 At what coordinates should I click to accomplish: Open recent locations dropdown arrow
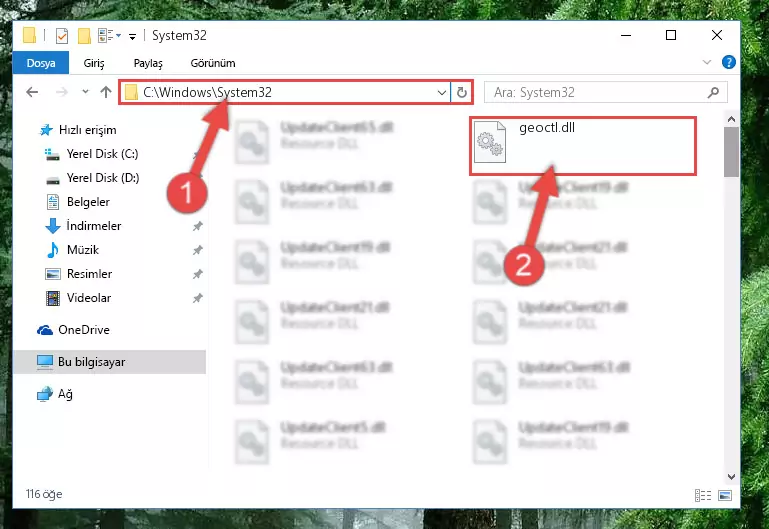pyautogui.click(x=85, y=92)
